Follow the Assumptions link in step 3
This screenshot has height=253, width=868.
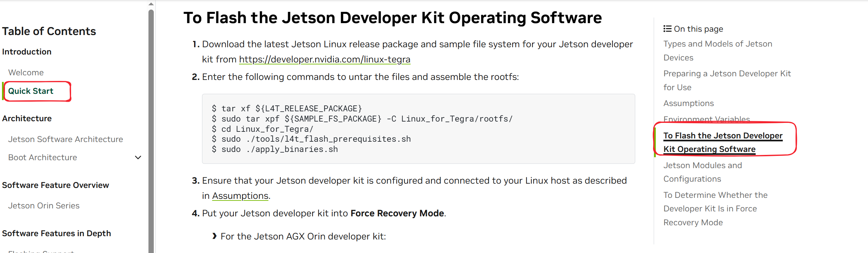[240, 196]
